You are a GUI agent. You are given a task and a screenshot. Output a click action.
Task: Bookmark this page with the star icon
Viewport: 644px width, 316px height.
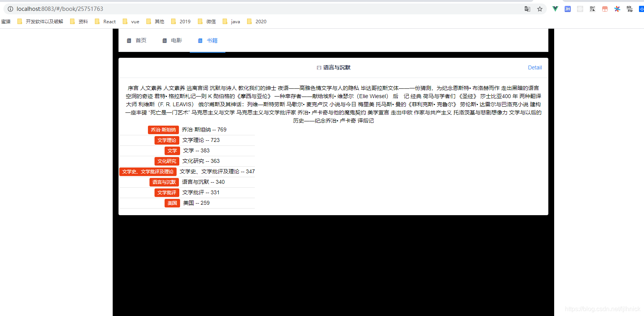pos(540,9)
